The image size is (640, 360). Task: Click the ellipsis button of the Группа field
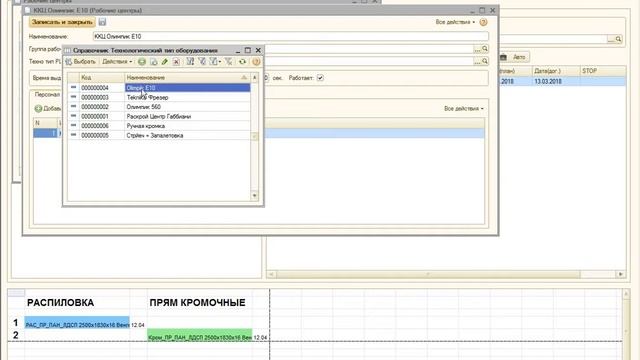[x=477, y=49]
